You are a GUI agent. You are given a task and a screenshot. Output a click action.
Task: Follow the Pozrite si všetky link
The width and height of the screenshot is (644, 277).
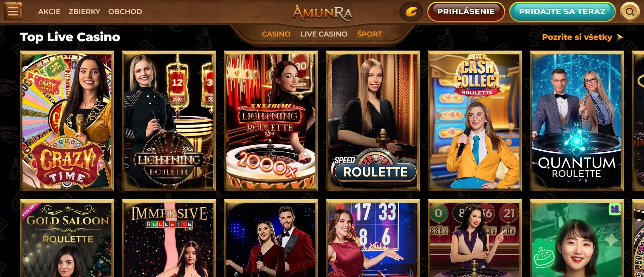point(577,37)
